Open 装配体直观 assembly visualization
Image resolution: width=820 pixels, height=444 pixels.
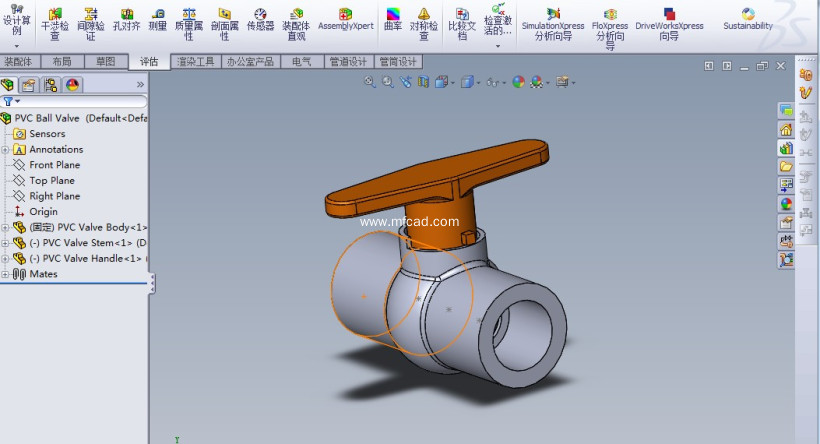[x=296, y=24]
